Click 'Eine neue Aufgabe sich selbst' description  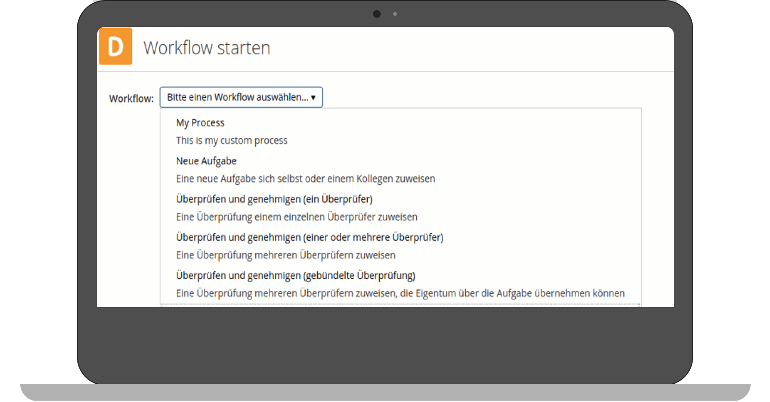(305, 179)
